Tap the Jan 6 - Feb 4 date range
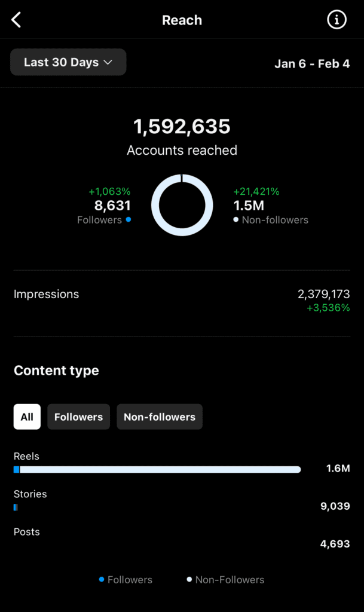 (x=312, y=63)
